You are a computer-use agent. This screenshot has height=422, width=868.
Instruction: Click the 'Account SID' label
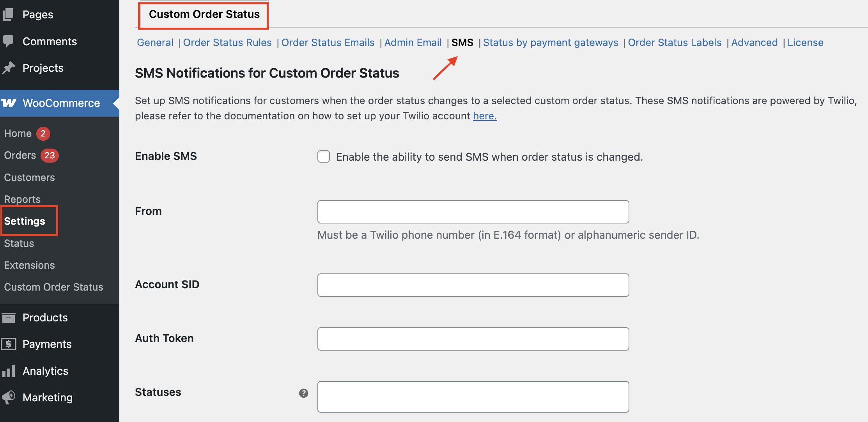click(x=167, y=284)
